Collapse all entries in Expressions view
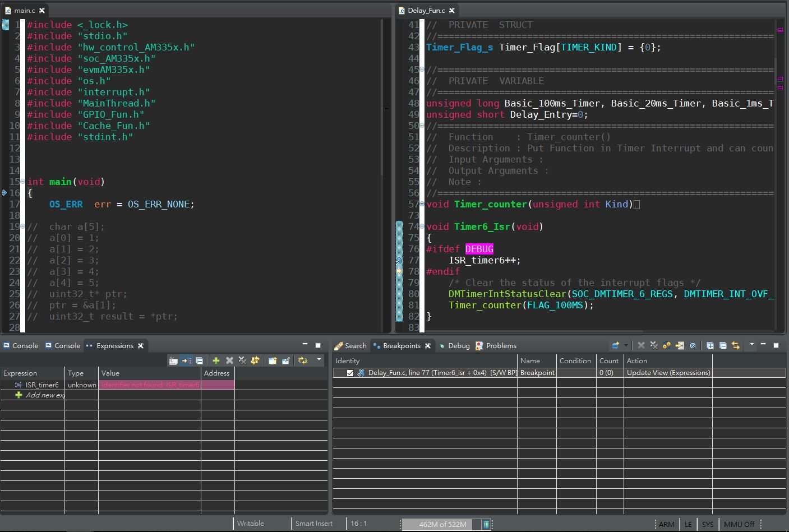Viewport: 789px width, 532px height. 199,360
